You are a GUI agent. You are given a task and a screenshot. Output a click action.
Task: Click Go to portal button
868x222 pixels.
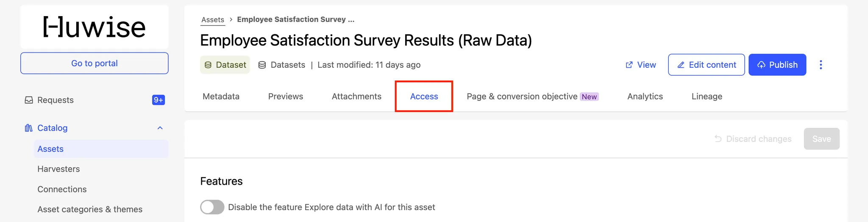coord(94,63)
